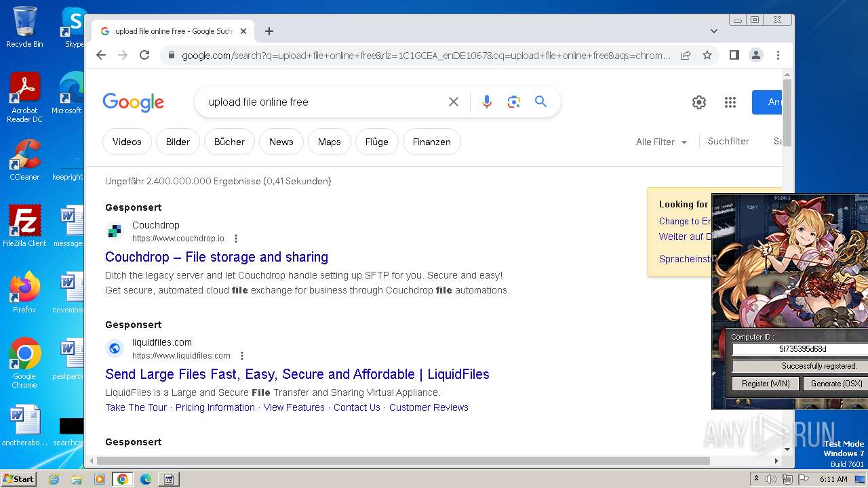The height and width of the screenshot is (488, 868).
Task: Open Google Chrome desktop icon
Action: click(x=24, y=363)
